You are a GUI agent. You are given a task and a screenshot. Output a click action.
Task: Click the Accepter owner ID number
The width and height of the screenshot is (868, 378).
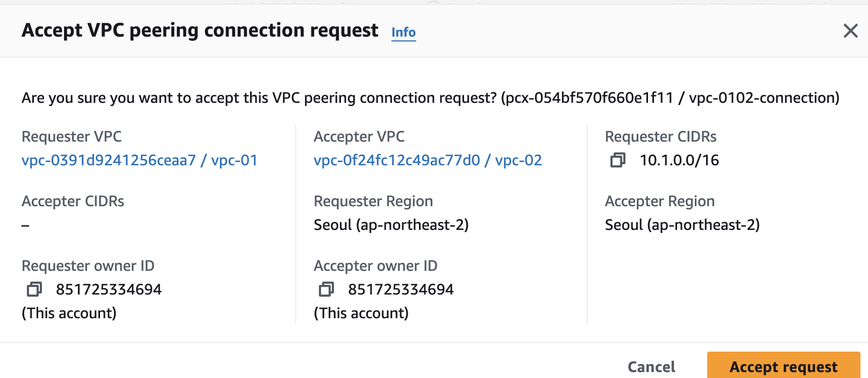coord(401,289)
